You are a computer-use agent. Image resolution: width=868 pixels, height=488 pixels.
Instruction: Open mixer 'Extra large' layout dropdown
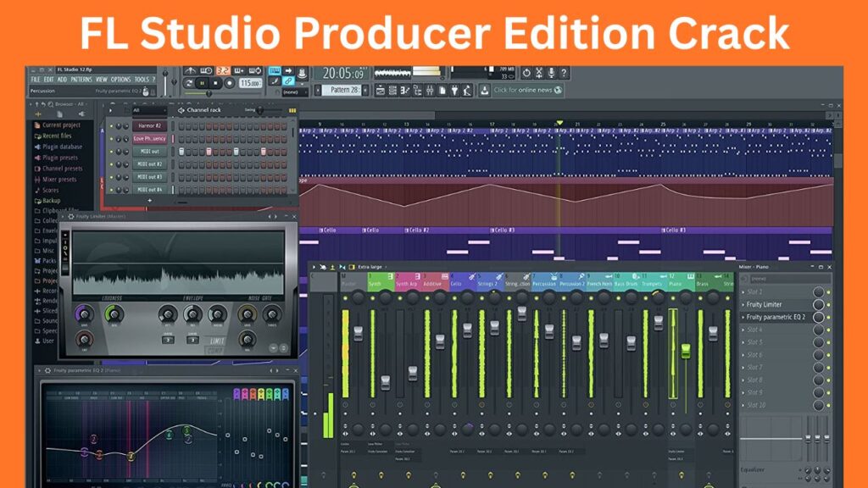click(x=371, y=267)
